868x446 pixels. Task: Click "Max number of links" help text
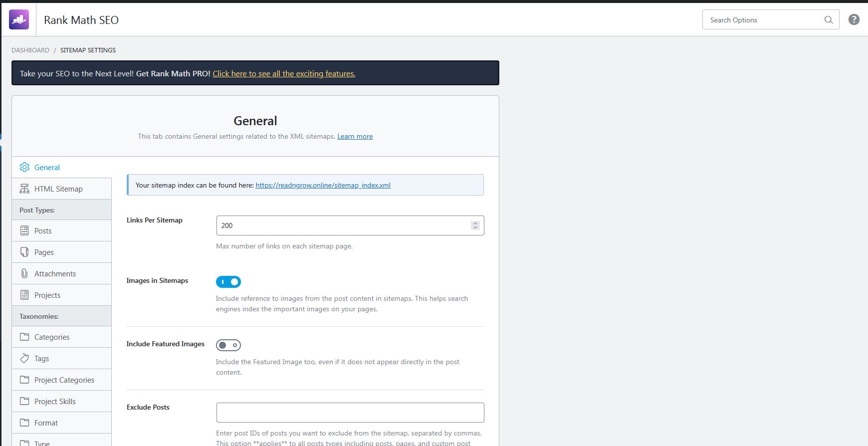tap(284, 246)
